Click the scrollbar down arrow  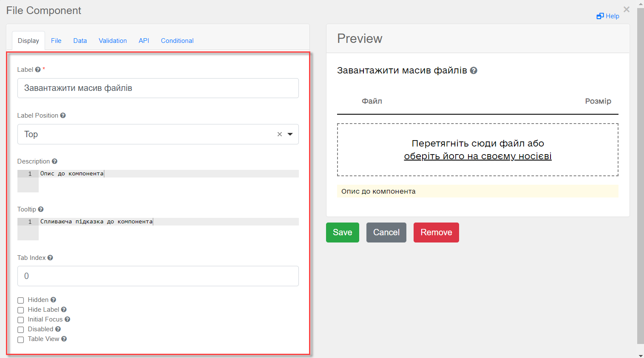641,355
